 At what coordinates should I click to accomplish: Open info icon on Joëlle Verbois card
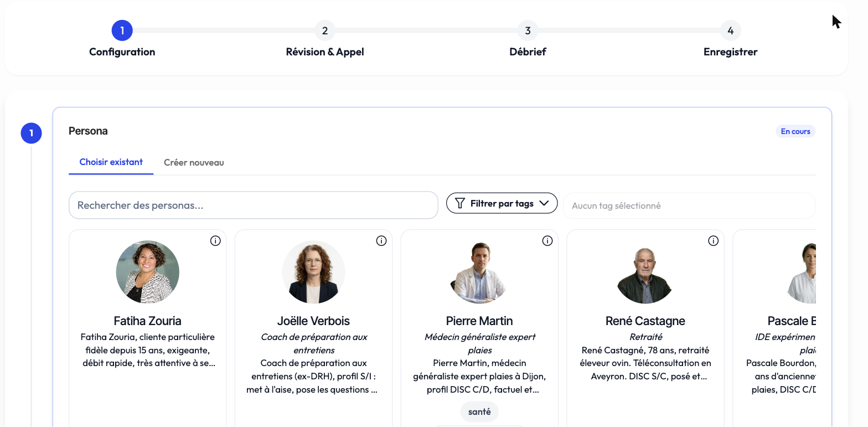pyautogui.click(x=381, y=241)
